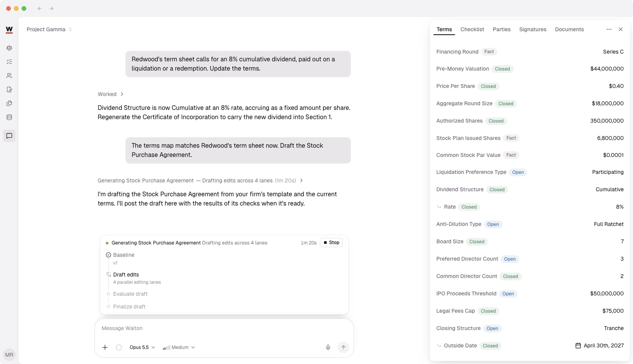This screenshot has width=633, height=364.
Task: Click the Open badge on Liquidation Preference Type
Action: (x=518, y=172)
